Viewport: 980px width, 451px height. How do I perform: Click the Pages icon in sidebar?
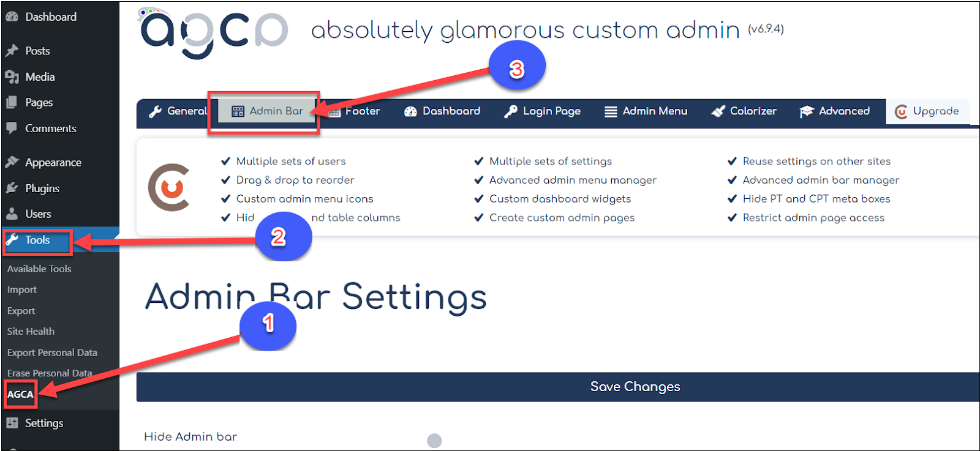tap(12, 102)
